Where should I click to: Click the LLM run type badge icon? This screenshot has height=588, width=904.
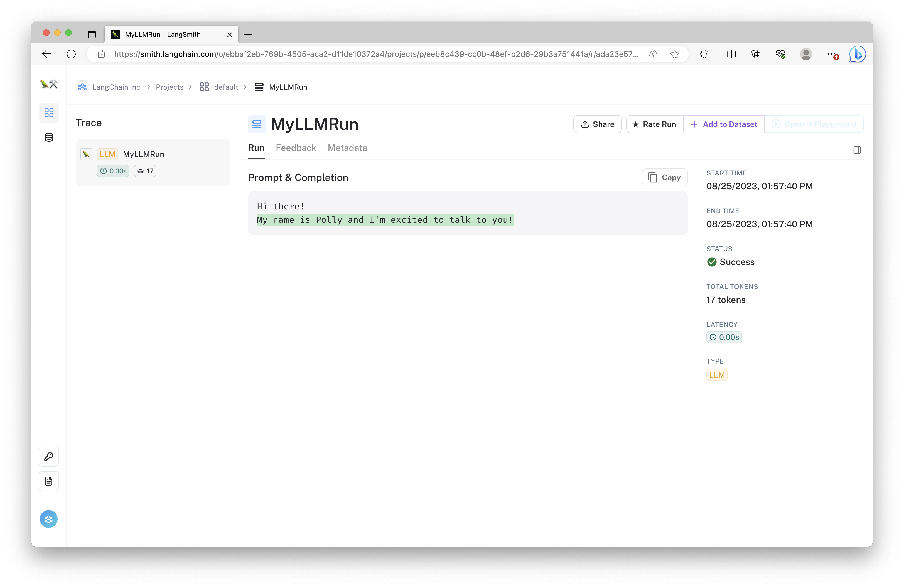pos(717,374)
